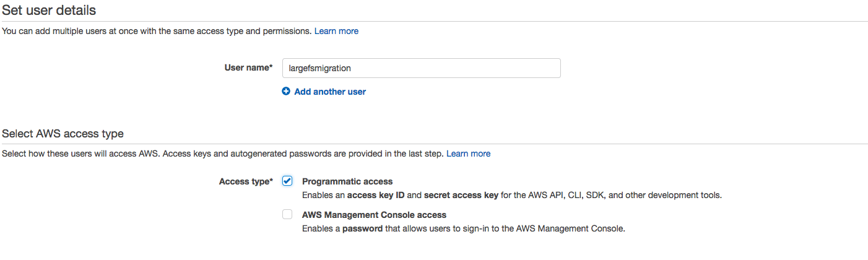Click the Programmatic access label
Viewport: 868px width, 260px height.
(347, 181)
